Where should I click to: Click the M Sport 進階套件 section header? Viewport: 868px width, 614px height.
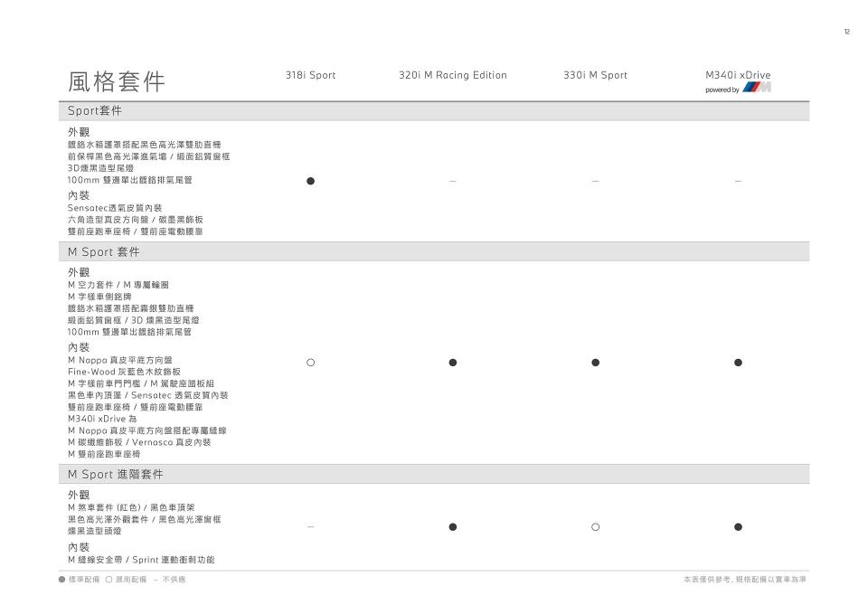coord(434,475)
